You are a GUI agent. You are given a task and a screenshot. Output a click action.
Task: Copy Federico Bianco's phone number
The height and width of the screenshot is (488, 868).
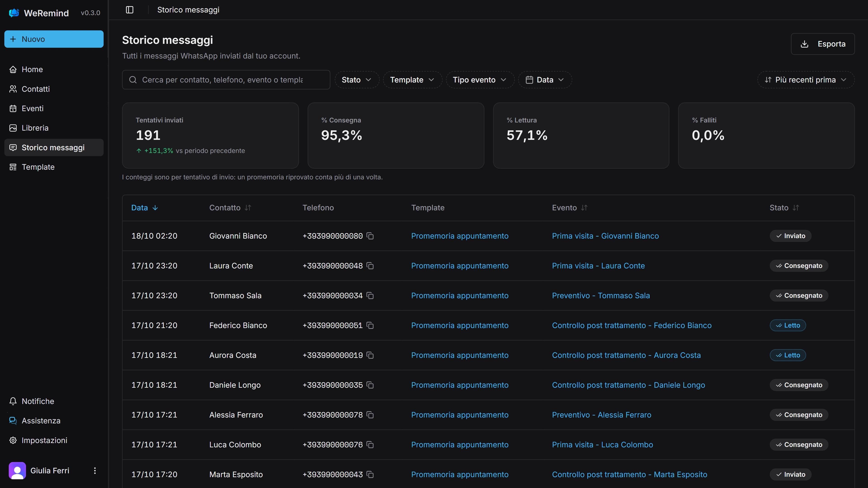click(x=370, y=326)
